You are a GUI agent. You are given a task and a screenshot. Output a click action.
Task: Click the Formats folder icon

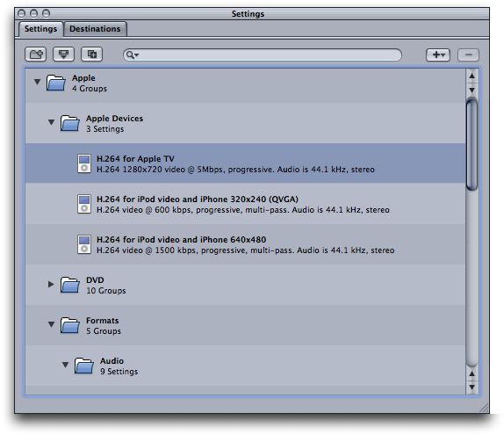[70, 325]
